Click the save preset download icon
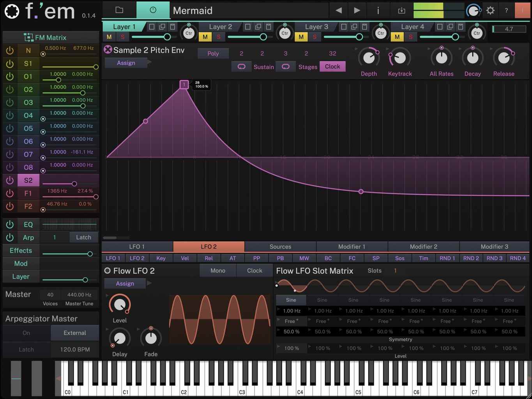The height and width of the screenshot is (399, 532). click(x=401, y=11)
